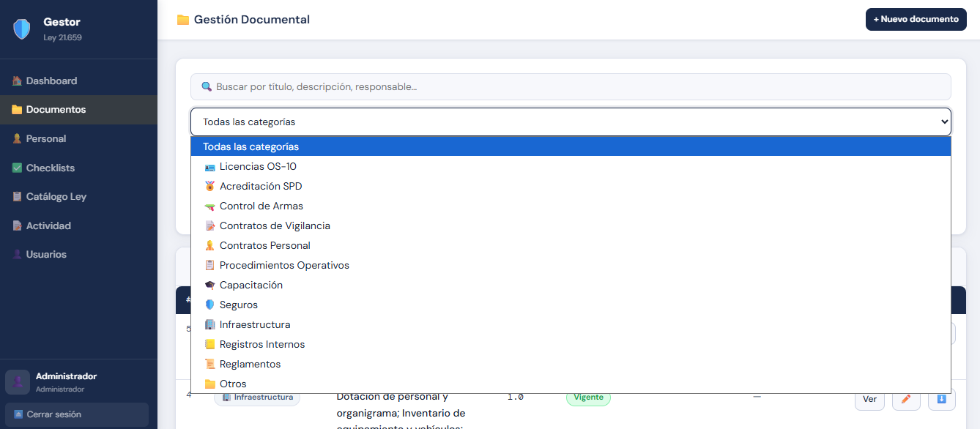Click the Checklists checkmark icon in sidebar
The image size is (980, 429).
[17, 168]
